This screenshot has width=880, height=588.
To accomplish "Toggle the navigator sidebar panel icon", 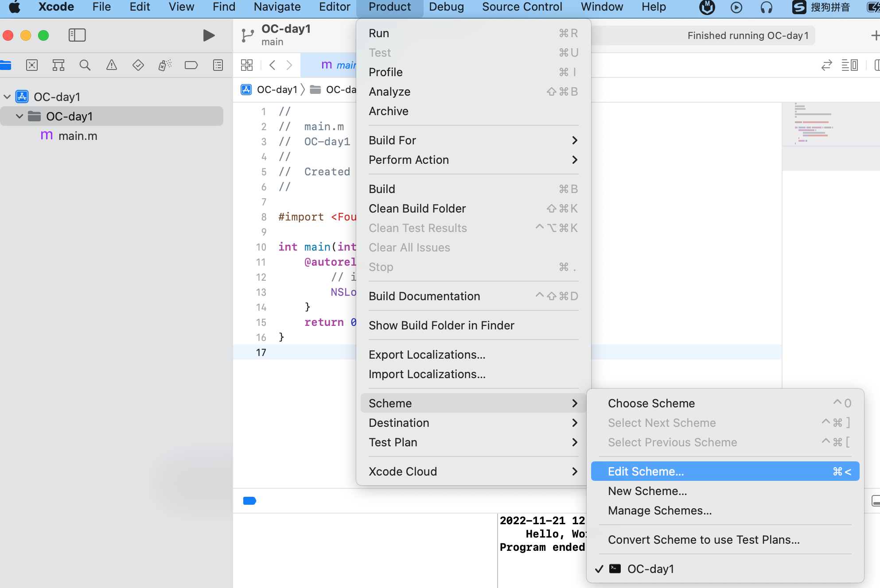I will pos(77,35).
